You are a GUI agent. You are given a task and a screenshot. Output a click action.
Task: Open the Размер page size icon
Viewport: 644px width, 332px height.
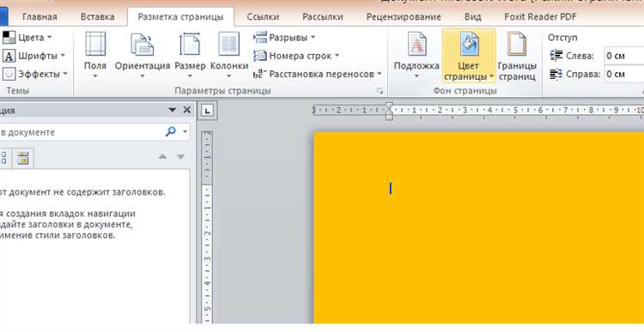click(x=190, y=45)
